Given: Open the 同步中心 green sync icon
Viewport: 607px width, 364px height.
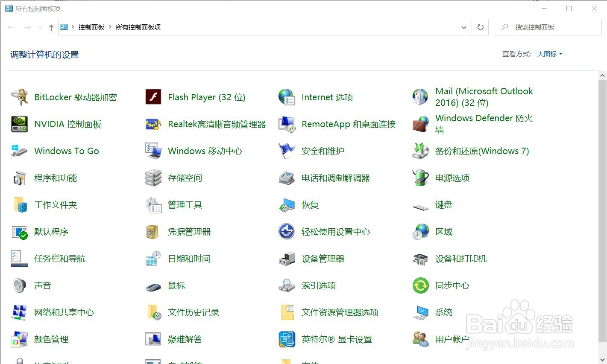Looking at the screenshot, I should (421, 285).
